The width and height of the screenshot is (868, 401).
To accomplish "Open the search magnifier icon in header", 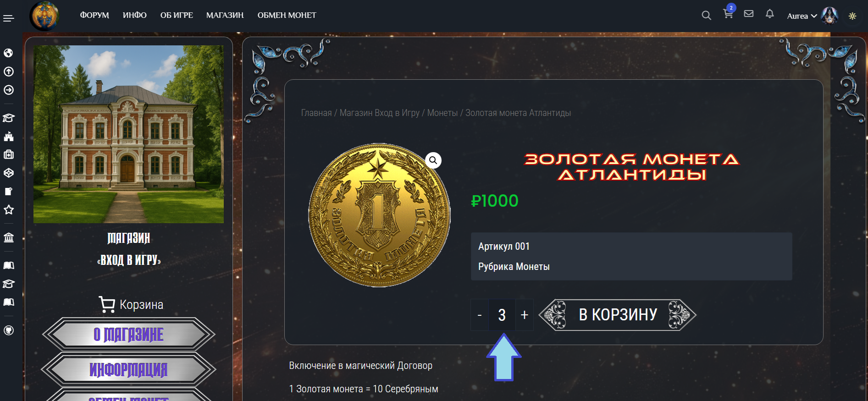I will coord(706,16).
